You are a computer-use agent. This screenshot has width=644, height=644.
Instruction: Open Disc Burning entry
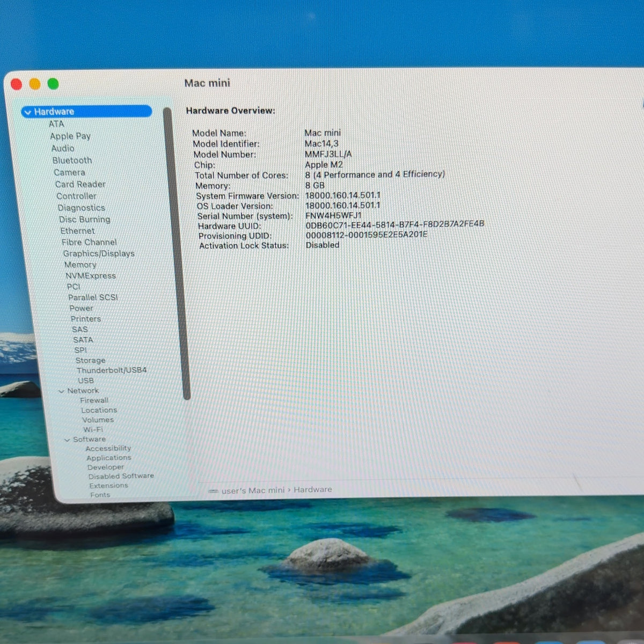[84, 219]
